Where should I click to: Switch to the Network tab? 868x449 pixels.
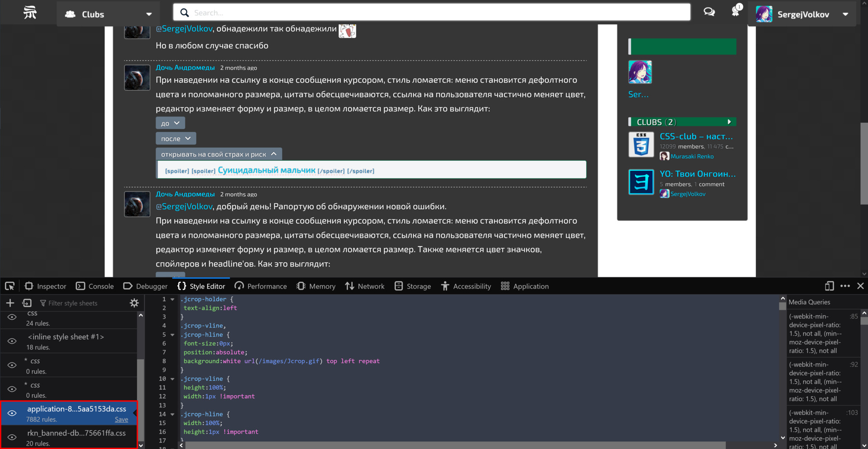pyautogui.click(x=365, y=286)
